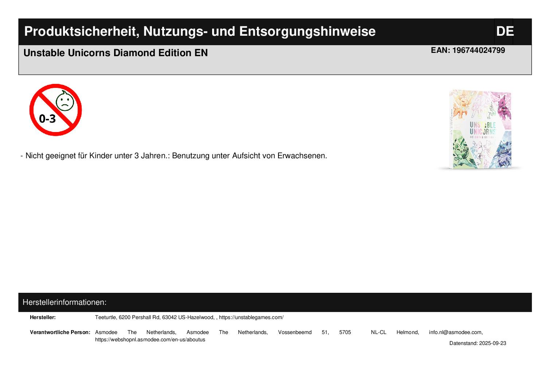Open the Unstable Unicorns product box image
554x392 pixels.
tap(480, 129)
